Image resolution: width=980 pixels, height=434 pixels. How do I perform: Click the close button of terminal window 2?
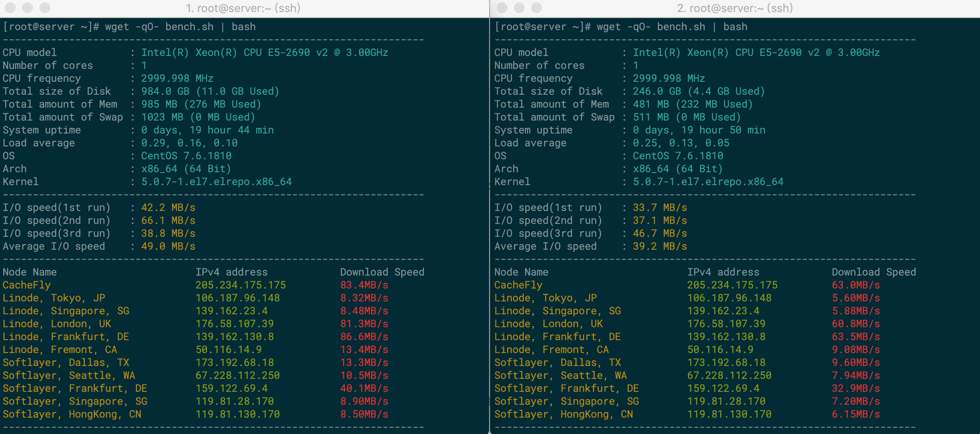pos(502,8)
